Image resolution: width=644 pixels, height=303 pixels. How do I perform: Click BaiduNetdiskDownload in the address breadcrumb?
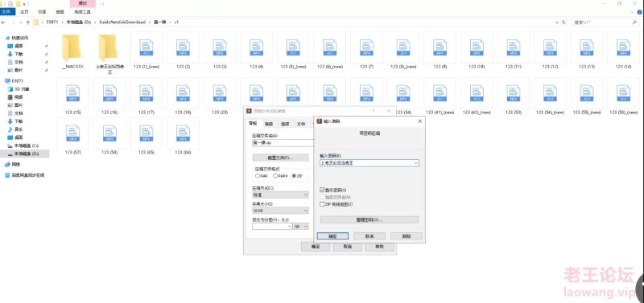click(x=122, y=23)
